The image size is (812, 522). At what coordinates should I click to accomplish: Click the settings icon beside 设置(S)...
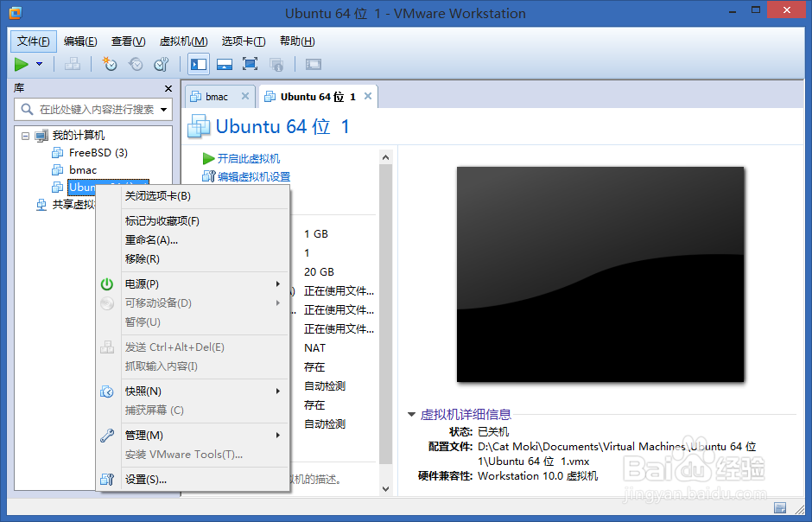tap(106, 480)
